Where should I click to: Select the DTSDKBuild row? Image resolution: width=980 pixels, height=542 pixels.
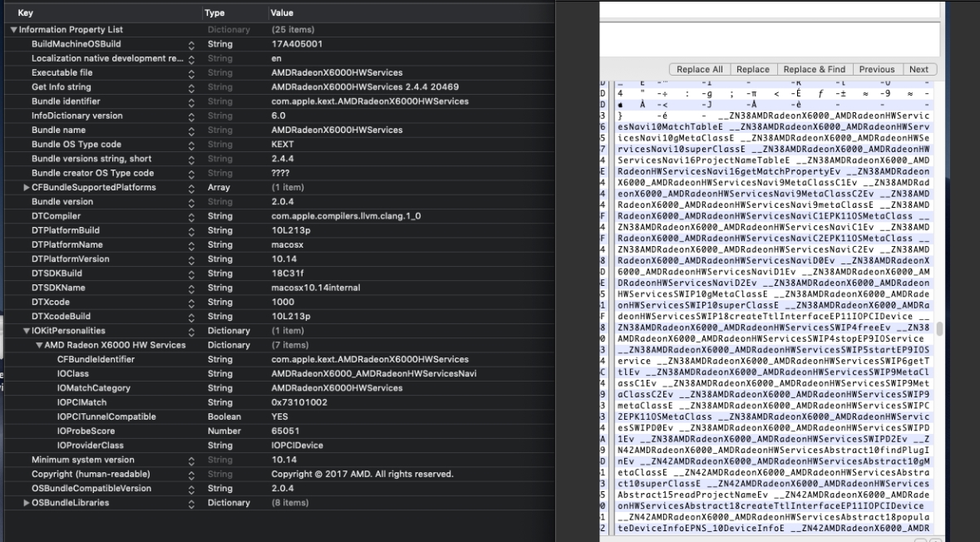pyautogui.click(x=279, y=273)
